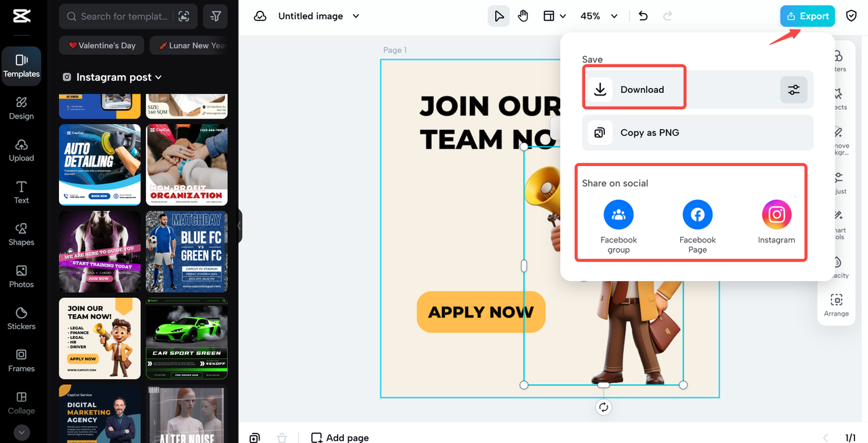Click the Add page button
Screen dimensions: 868x443
point(340,438)
